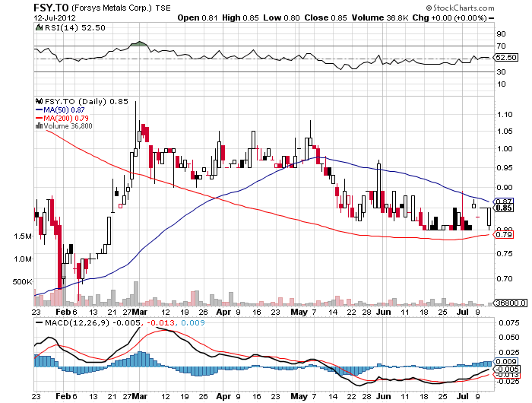Click the RSI indicator legend icon
This screenshot has width=532, height=403.
point(40,27)
